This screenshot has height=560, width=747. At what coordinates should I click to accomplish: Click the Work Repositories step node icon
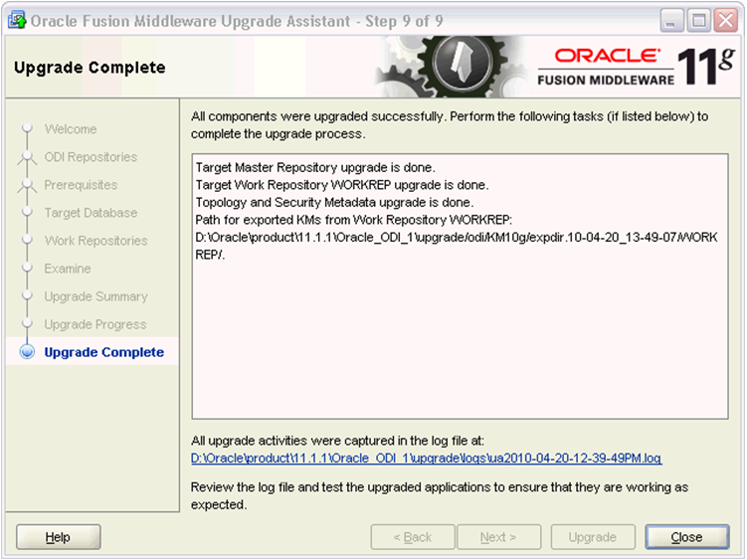click(x=27, y=240)
